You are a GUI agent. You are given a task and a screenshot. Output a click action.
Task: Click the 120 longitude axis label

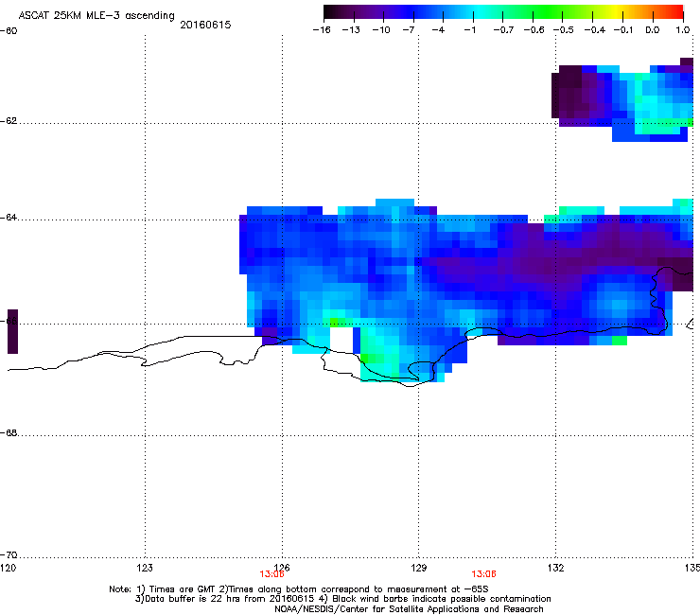(8, 568)
